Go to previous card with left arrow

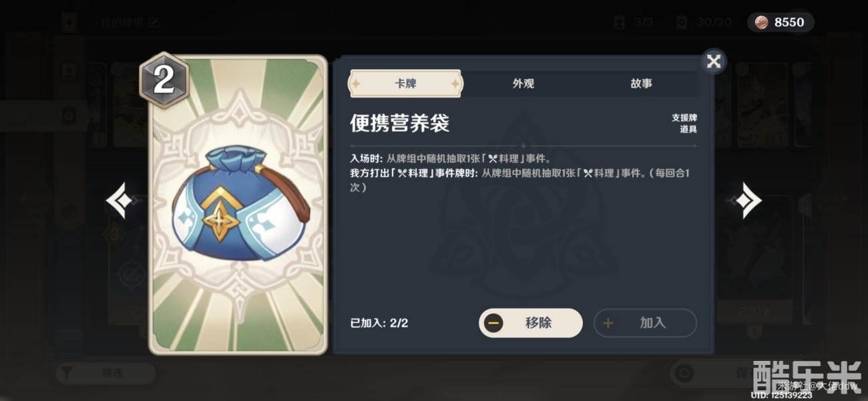point(120,200)
